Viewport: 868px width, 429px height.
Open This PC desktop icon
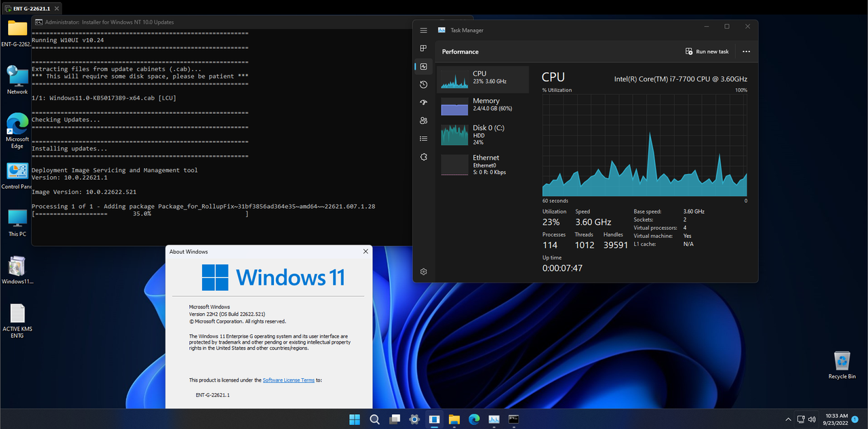click(x=17, y=223)
